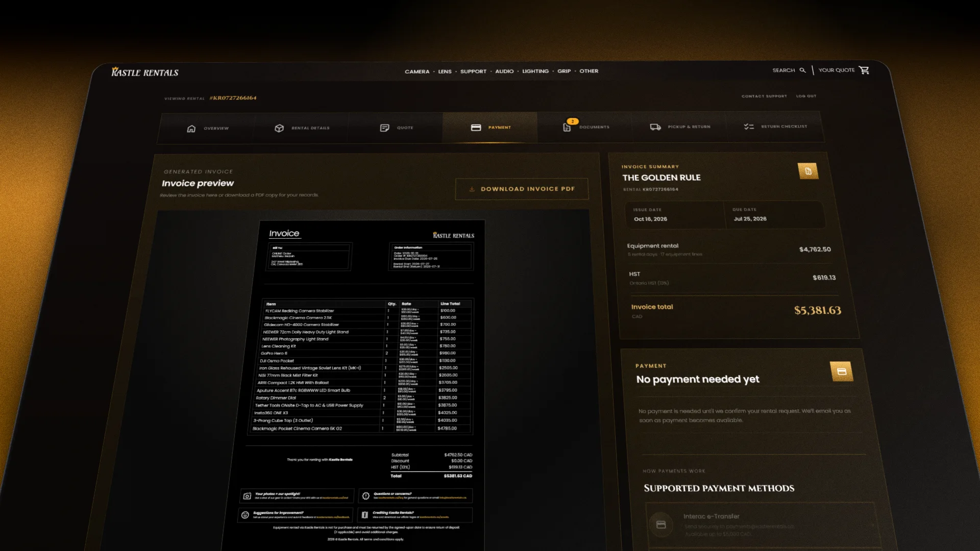Click the Quote document icon
Image resolution: width=980 pixels, height=551 pixels.
(385, 128)
